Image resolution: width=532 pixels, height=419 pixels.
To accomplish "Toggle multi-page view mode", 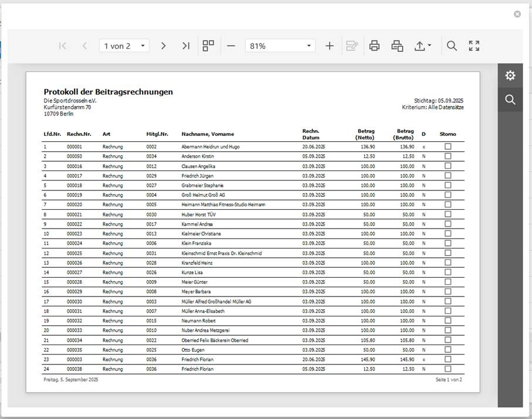I will point(208,46).
